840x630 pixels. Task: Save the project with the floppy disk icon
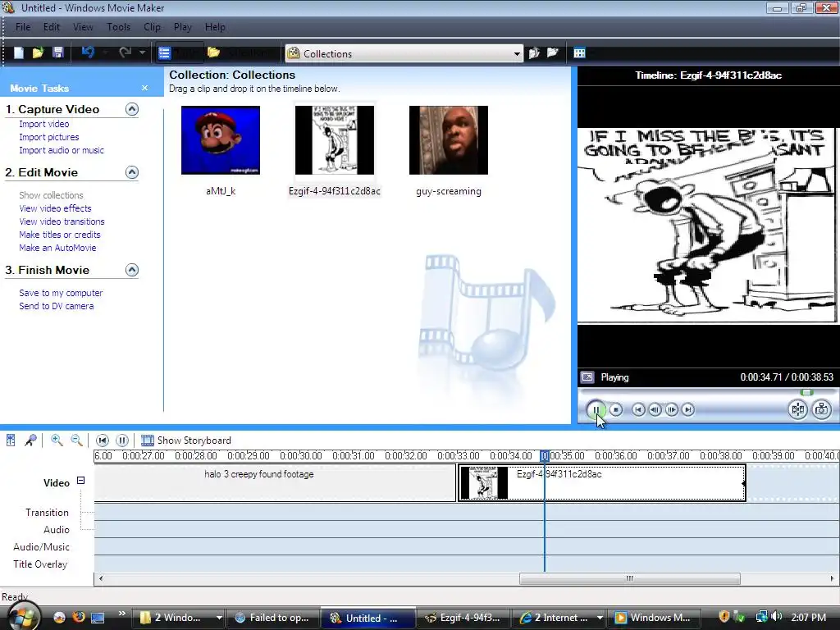point(58,52)
